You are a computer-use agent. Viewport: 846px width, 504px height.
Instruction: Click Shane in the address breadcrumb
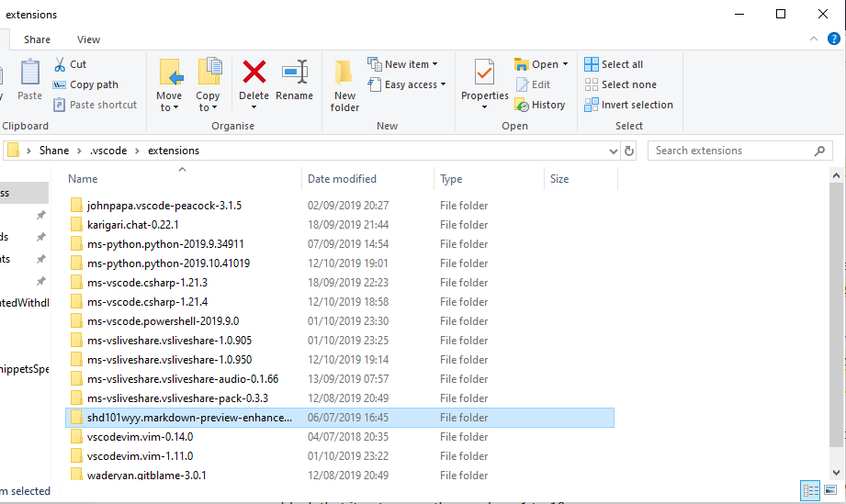[x=54, y=151]
